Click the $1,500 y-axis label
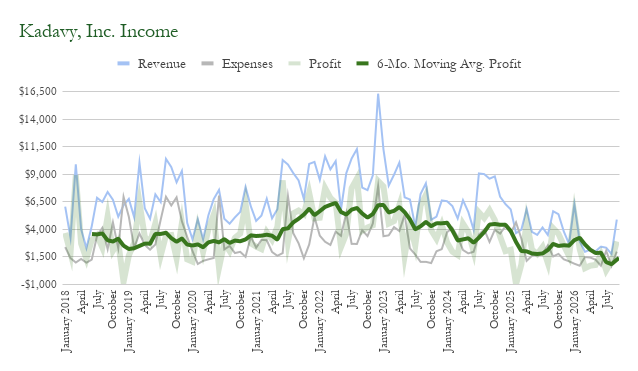This screenshot has height=371, width=638. coord(40,256)
